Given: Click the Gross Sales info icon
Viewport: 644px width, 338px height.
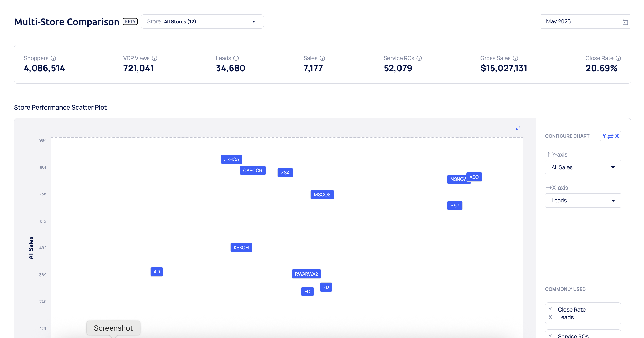Looking at the screenshot, I should [x=515, y=58].
